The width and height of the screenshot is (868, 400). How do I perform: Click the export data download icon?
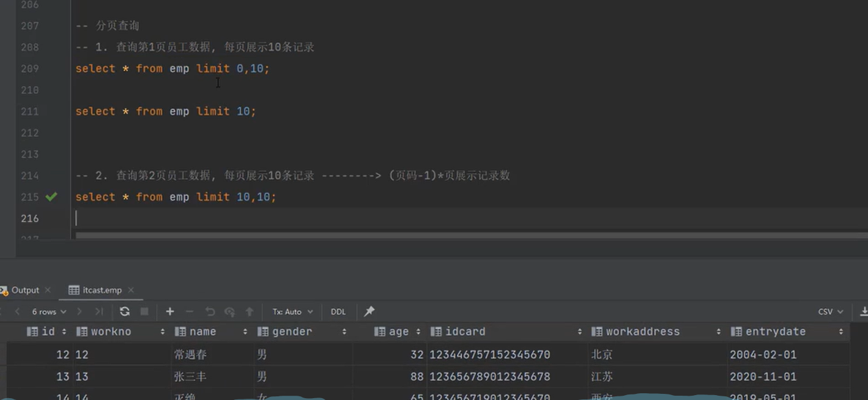(x=864, y=311)
